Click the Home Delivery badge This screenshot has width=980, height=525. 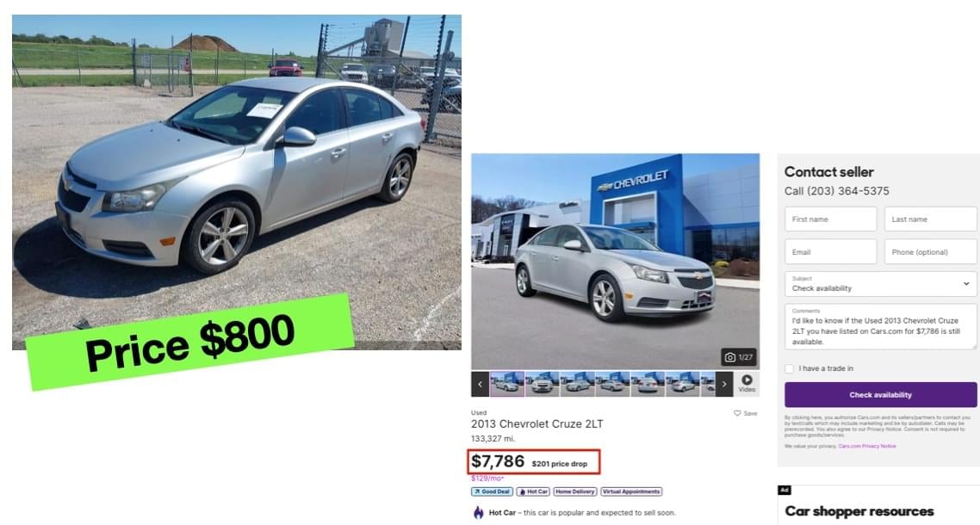coord(575,492)
